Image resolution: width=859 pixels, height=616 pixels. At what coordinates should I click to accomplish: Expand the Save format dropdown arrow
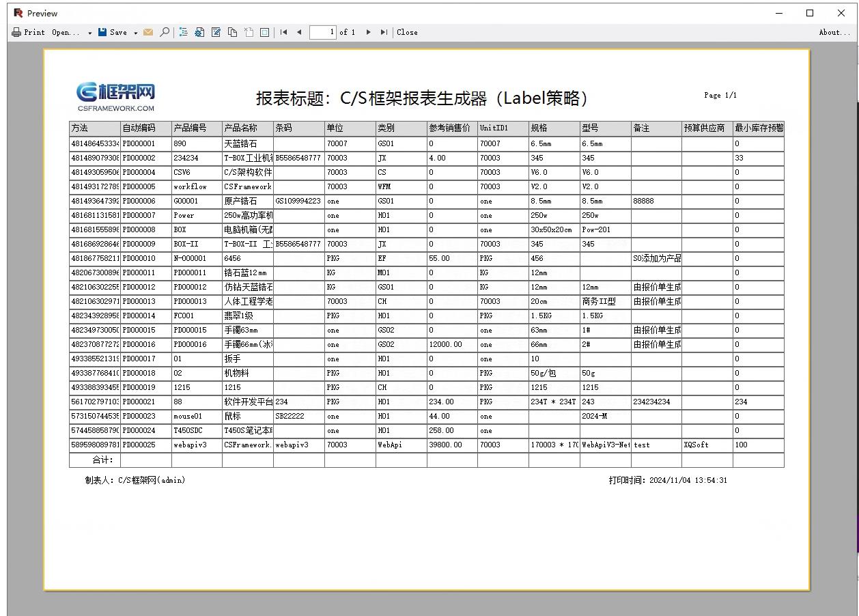pyautogui.click(x=135, y=32)
